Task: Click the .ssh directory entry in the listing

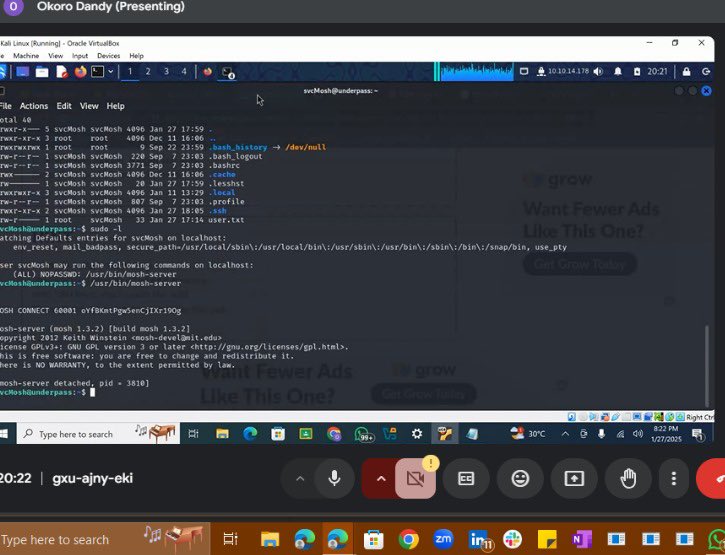Action: (x=217, y=211)
